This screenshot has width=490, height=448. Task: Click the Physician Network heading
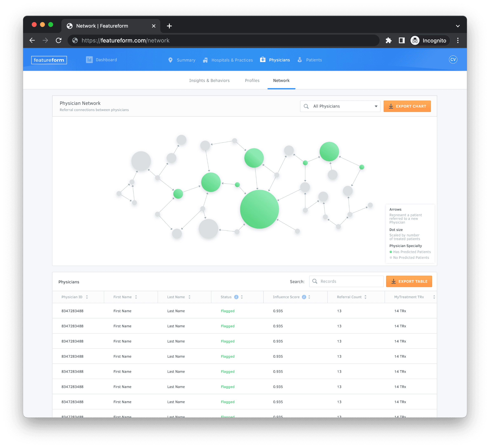coord(80,103)
